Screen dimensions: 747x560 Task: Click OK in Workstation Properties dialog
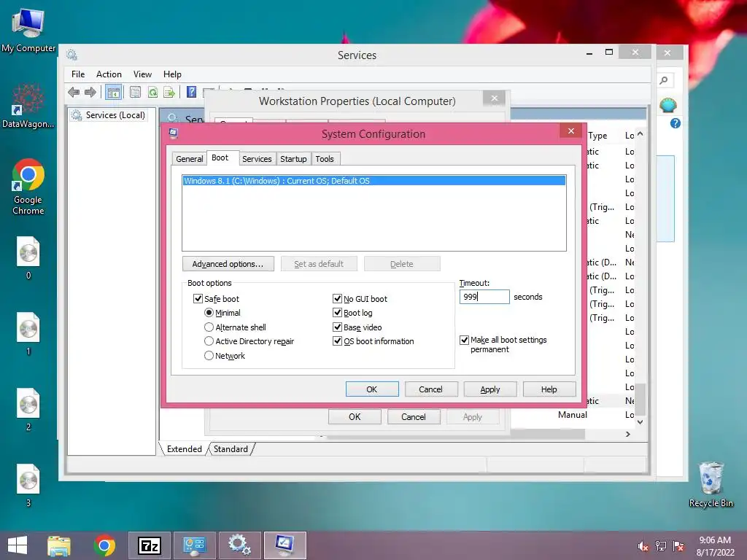tap(355, 416)
